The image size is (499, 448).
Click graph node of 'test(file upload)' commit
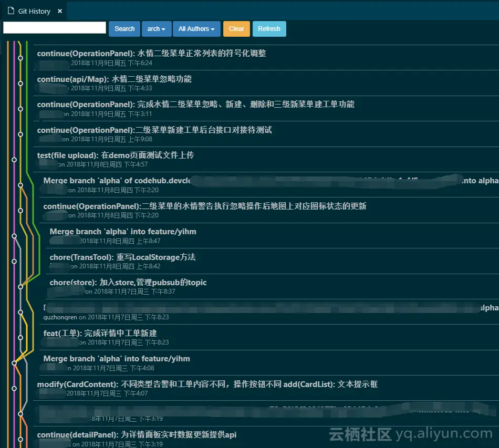pos(14,160)
